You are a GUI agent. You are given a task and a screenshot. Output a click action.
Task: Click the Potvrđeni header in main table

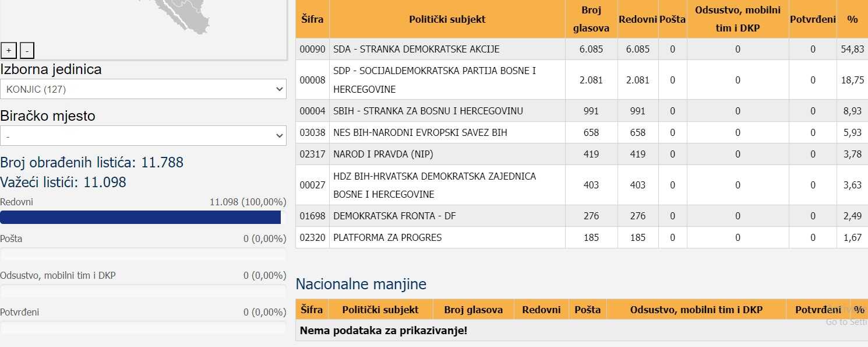pyautogui.click(x=813, y=19)
